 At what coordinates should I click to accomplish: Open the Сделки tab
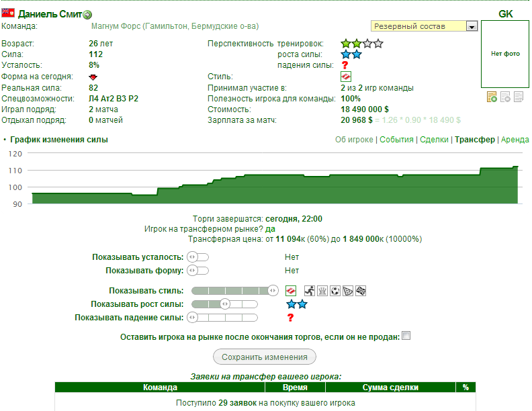434,140
